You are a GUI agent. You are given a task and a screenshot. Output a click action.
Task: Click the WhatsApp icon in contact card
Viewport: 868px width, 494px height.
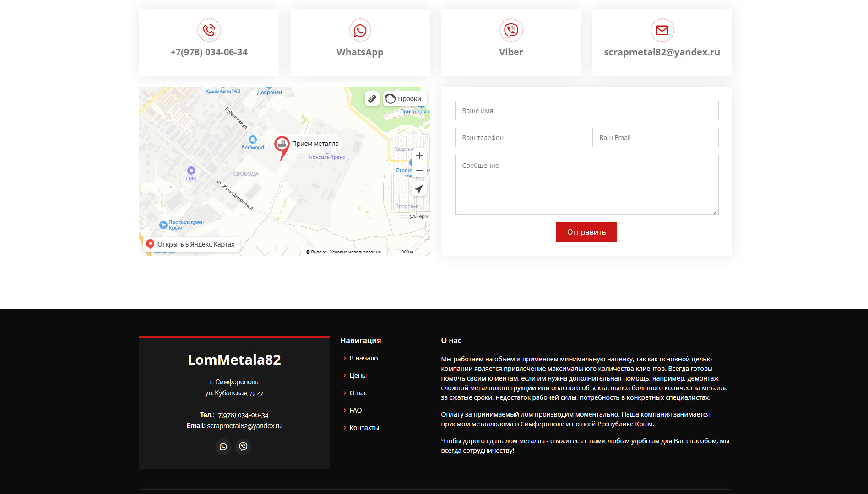coord(360,30)
